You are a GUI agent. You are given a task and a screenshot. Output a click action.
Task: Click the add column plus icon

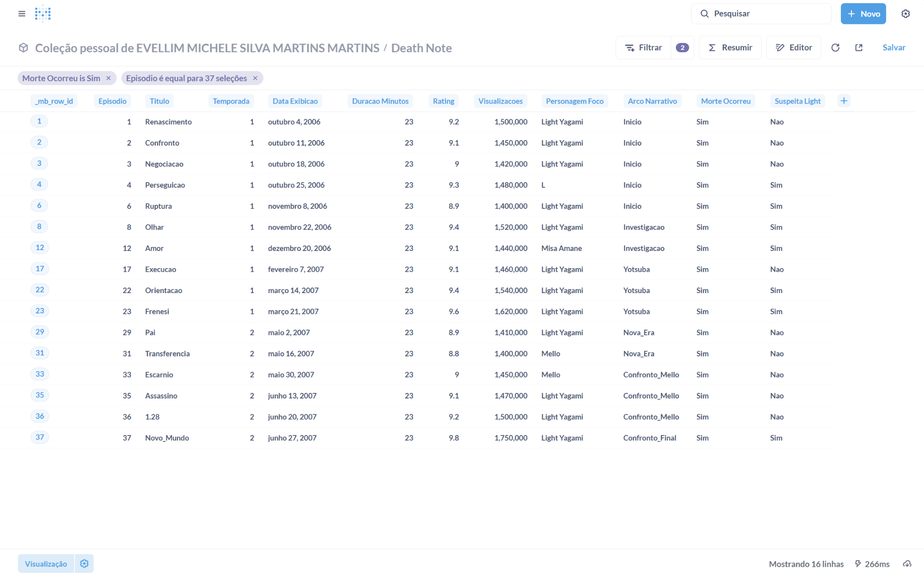[844, 101]
